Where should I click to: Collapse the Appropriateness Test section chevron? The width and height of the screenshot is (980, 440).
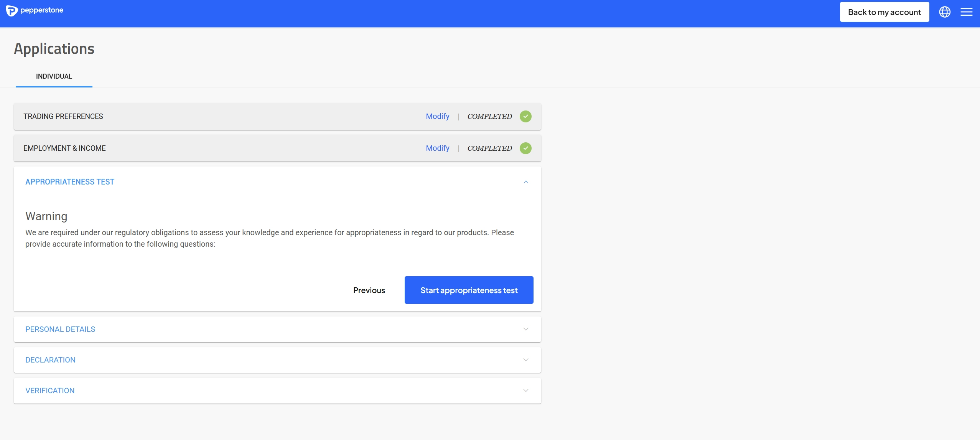click(526, 182)
